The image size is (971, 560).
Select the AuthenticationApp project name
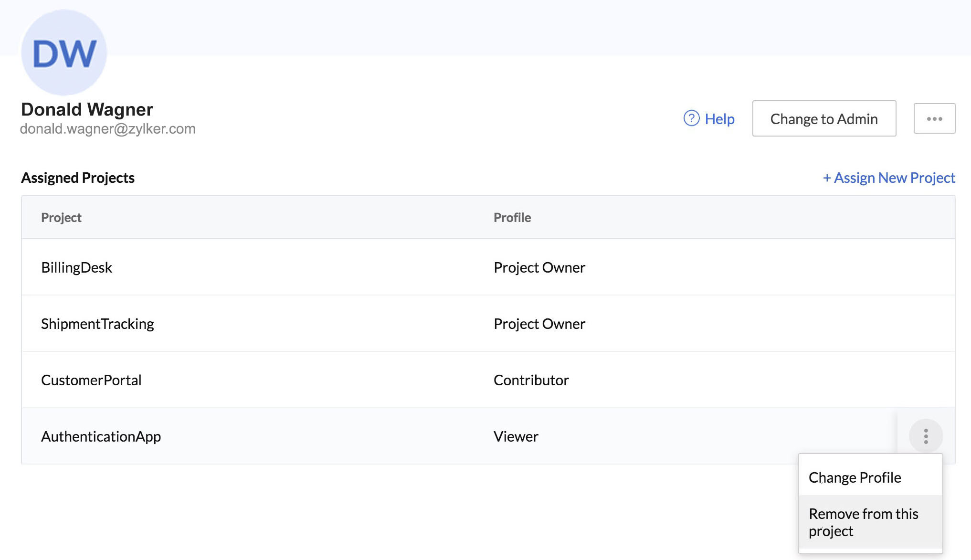tap(101, 436)
